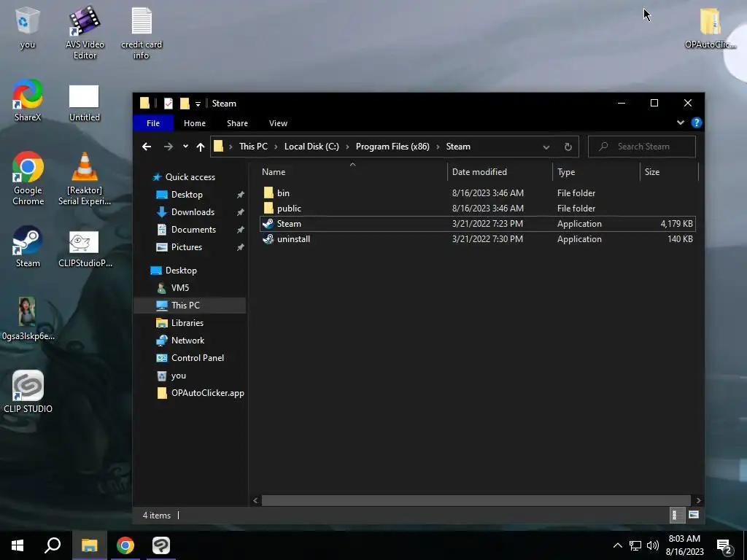The height and width of the screenshot is (560, 747).
Task: Select VM5 user folder in navigation pane
Action: (x=179, y=288)
